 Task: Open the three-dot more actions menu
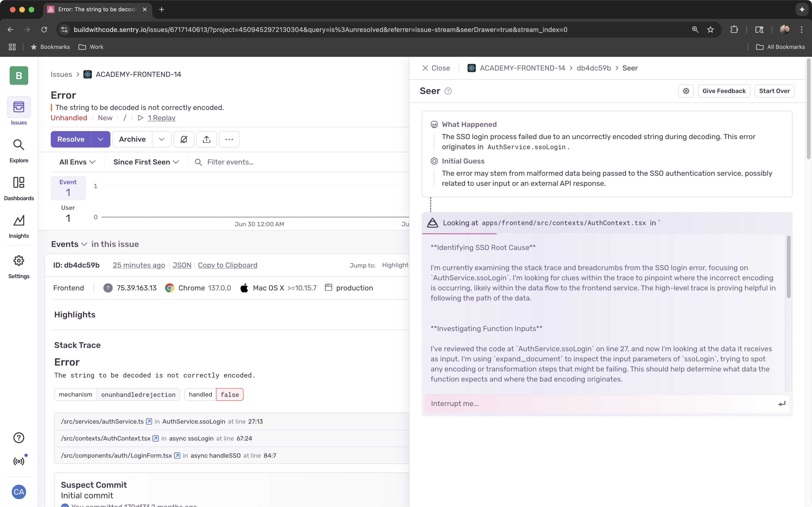[x=229, y=139]
